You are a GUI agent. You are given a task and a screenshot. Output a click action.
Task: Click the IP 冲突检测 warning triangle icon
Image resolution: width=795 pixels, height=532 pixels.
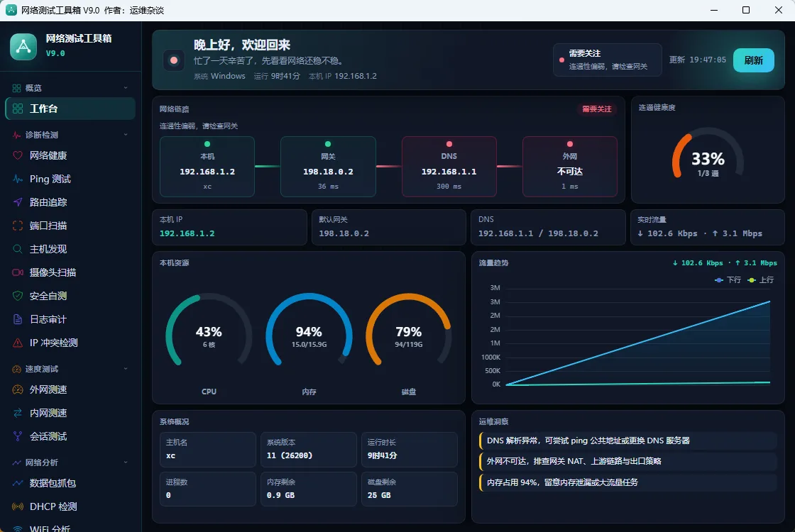click(18, 343)
